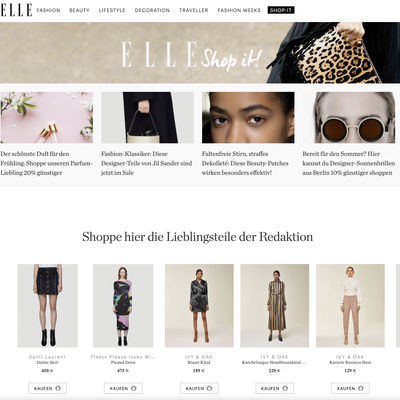The width and height of the screenshot is (400, 400).
Task: Click the ELLE logo in the header
Action: coord(16,10)
